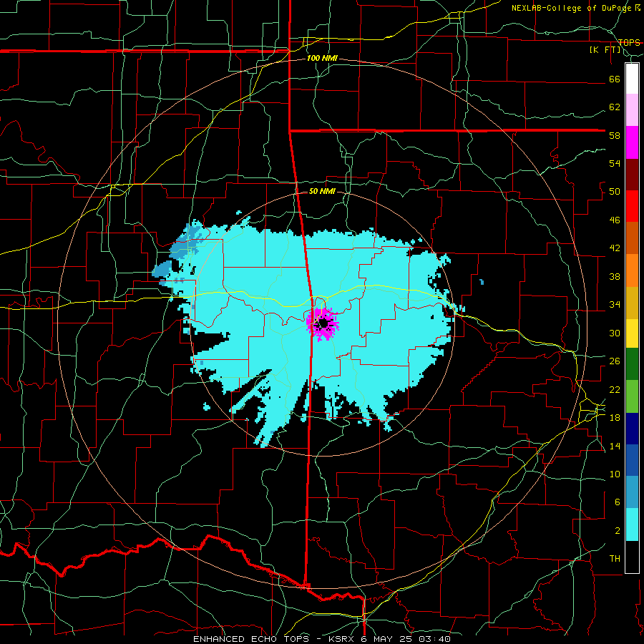
Task: Click the 66 label on the scale
Action: pyautogui.click(x=615, y=79)
